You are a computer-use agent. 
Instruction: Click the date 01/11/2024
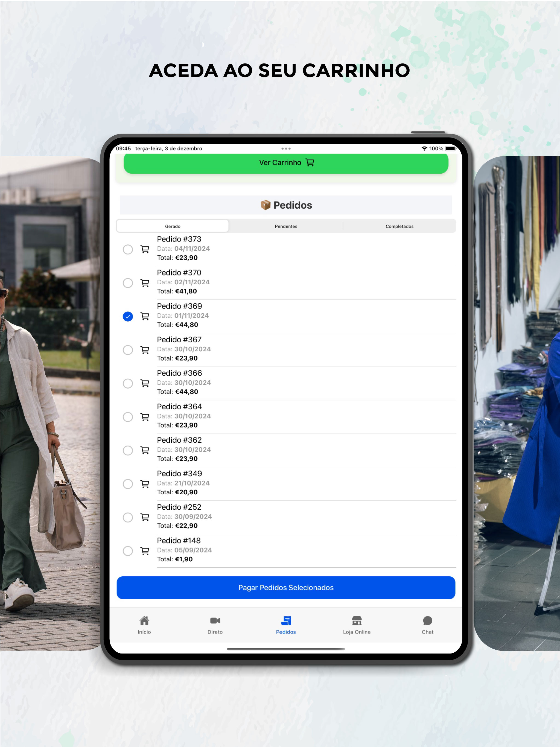tap(191, 316)
